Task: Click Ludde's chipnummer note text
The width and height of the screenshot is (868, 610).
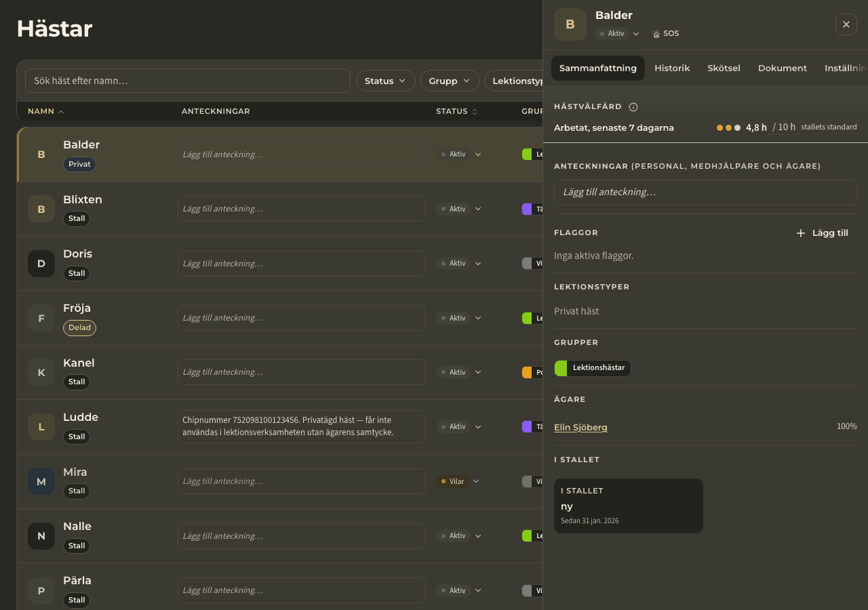Action: coord(301,426)
